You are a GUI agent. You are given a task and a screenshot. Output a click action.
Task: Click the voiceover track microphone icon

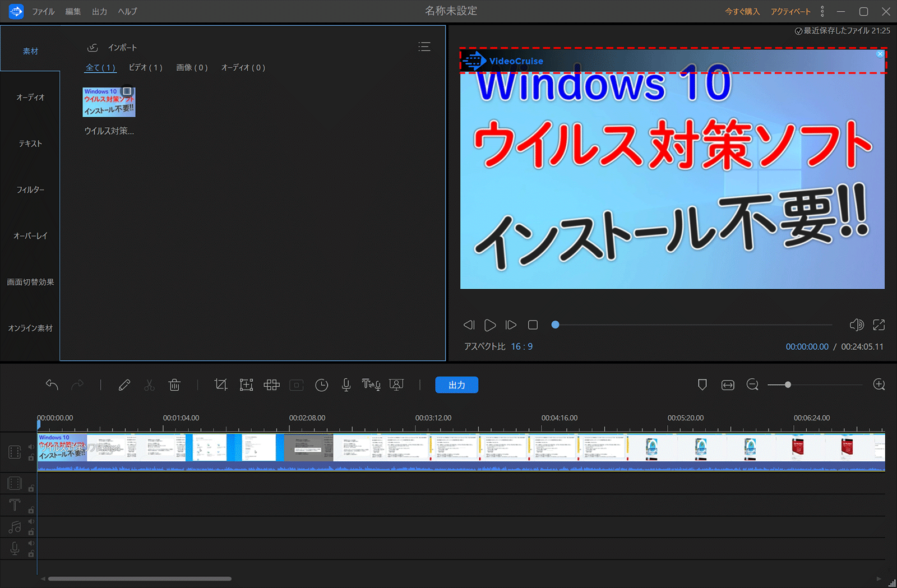(x=15, y=549)
